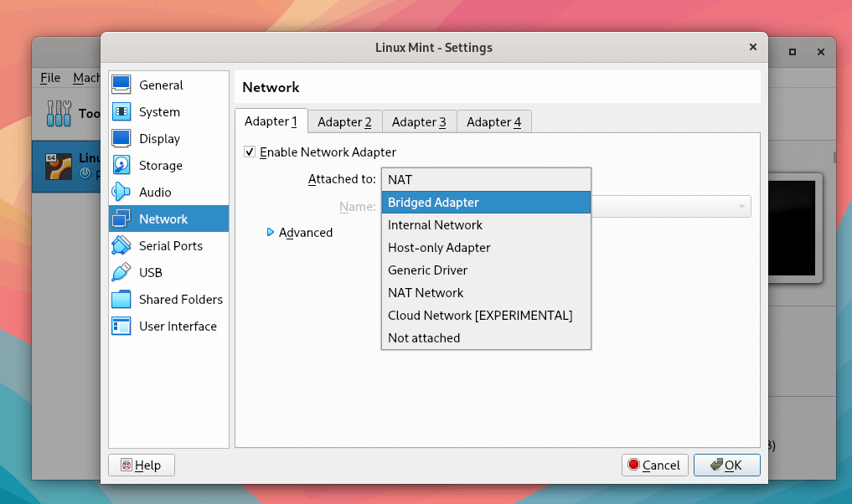
Task: Click the Cancel button
Action: point(654,465)
